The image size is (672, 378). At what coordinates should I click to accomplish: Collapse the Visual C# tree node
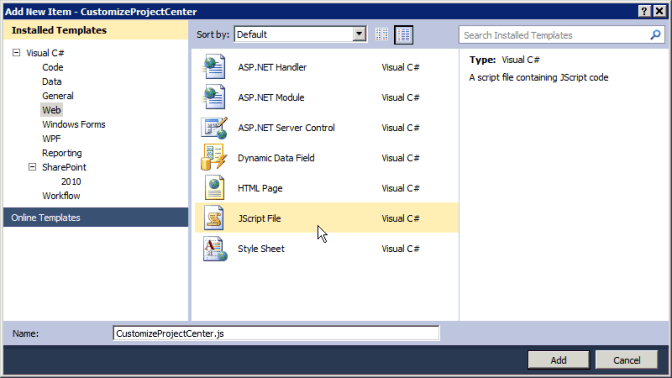(x=16, y=53)
